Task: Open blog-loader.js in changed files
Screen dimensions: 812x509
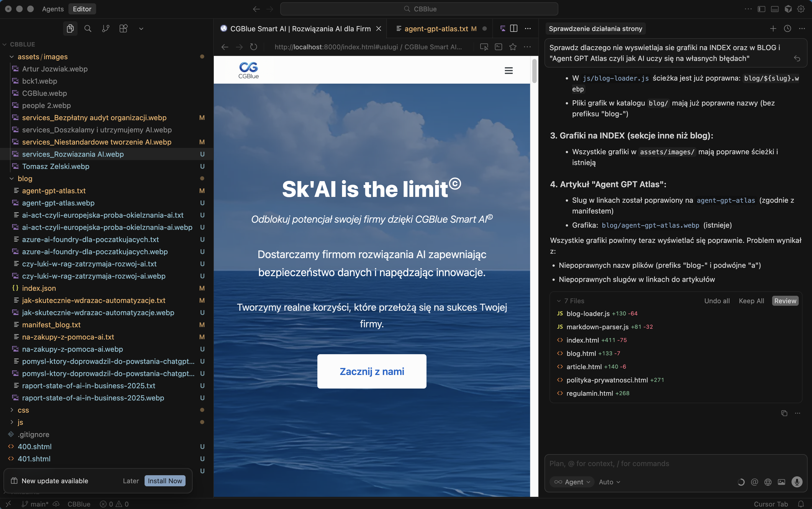Action: click(588, 313)
